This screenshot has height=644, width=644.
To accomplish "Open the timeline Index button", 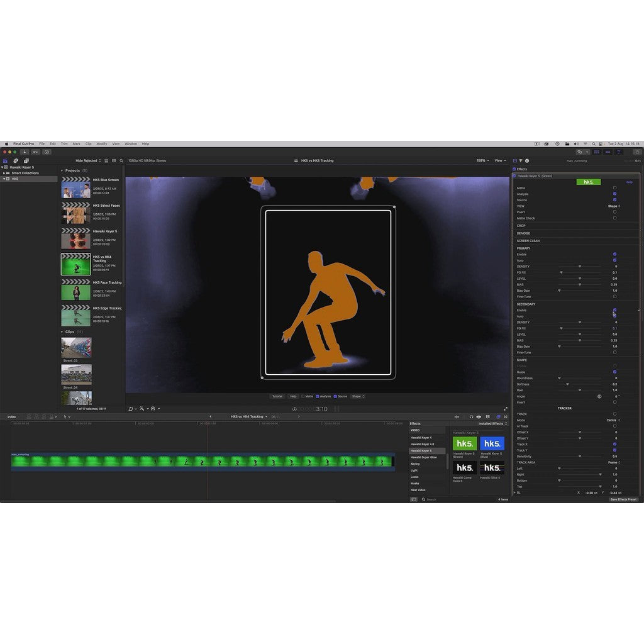I will (x=11, y=416).
